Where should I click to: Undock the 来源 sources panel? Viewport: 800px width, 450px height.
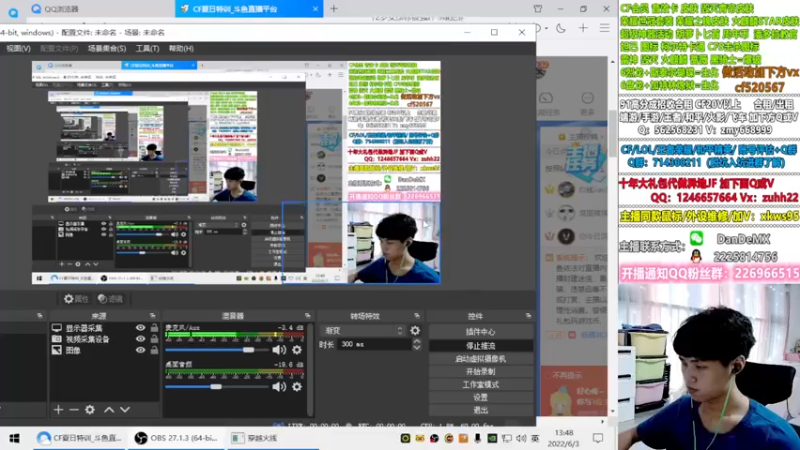click(x=153, y=316)
